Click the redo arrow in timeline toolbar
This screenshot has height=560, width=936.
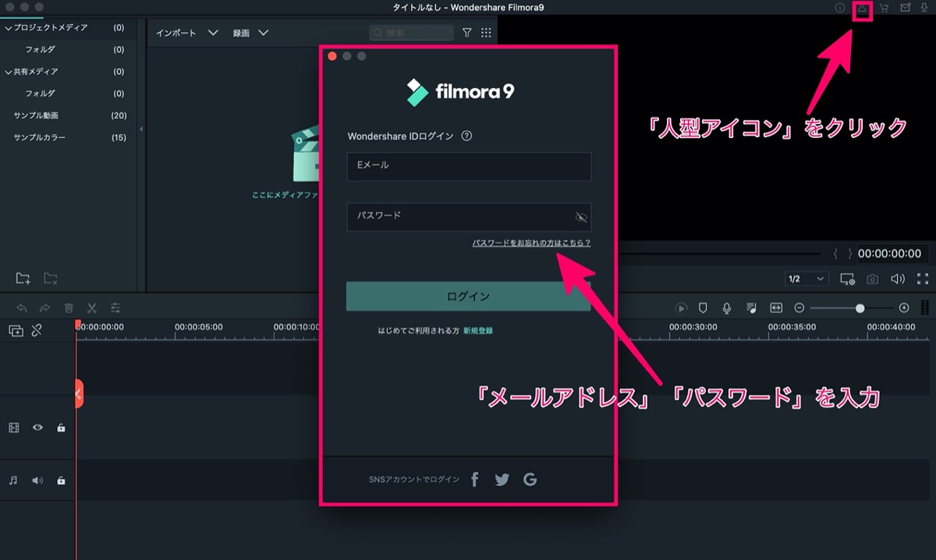coord(45,308)
